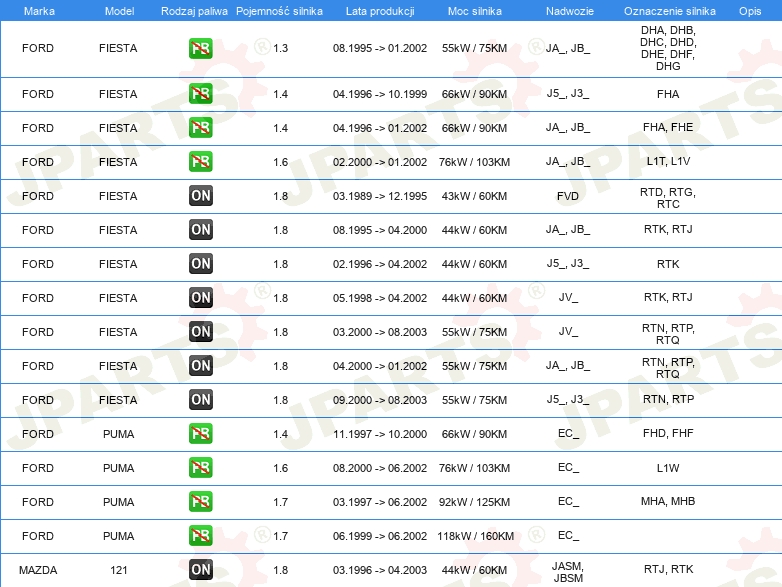Click petrol icon in the Puma 1.6 row
Image resolution: width=782 pixels, height=587 pixels.
click(x=200, y=467)
